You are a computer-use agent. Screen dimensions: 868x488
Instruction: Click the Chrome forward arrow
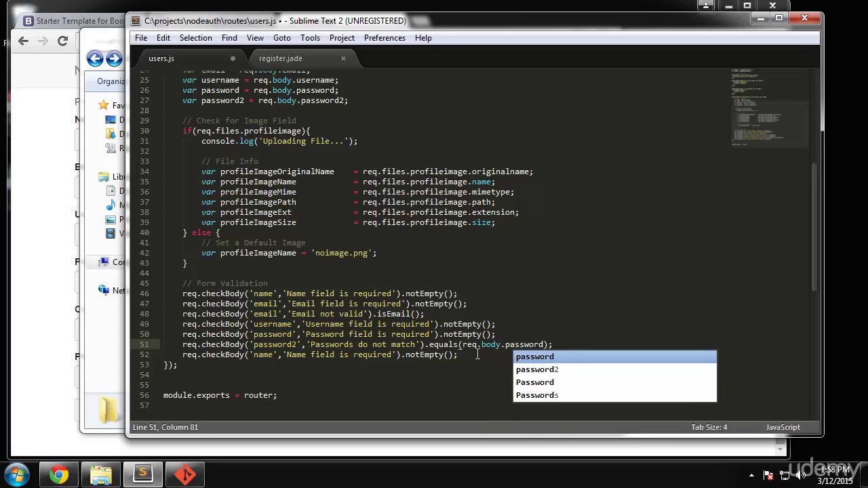(43, 41)
